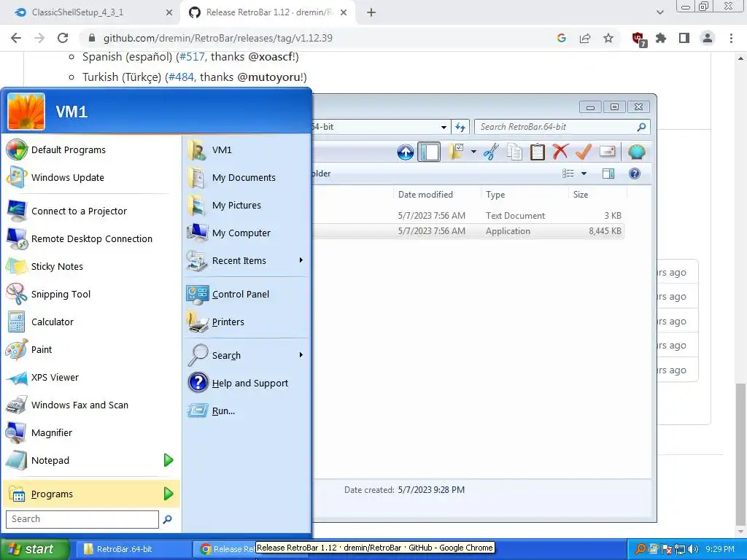Screen dimensions: 747x560
Task: Click the volume speaker icon in system tray
Action: (x=693, y=549)
